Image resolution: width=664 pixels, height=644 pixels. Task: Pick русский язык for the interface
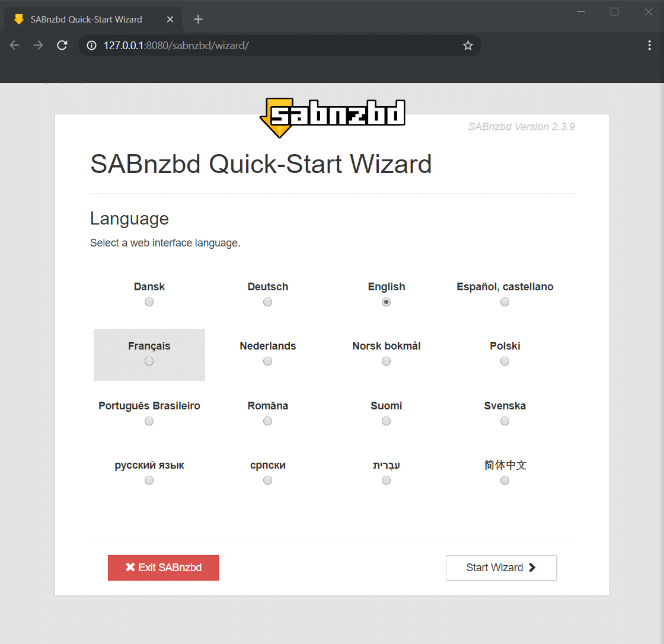pyautogui.click(x=149, y=480)
